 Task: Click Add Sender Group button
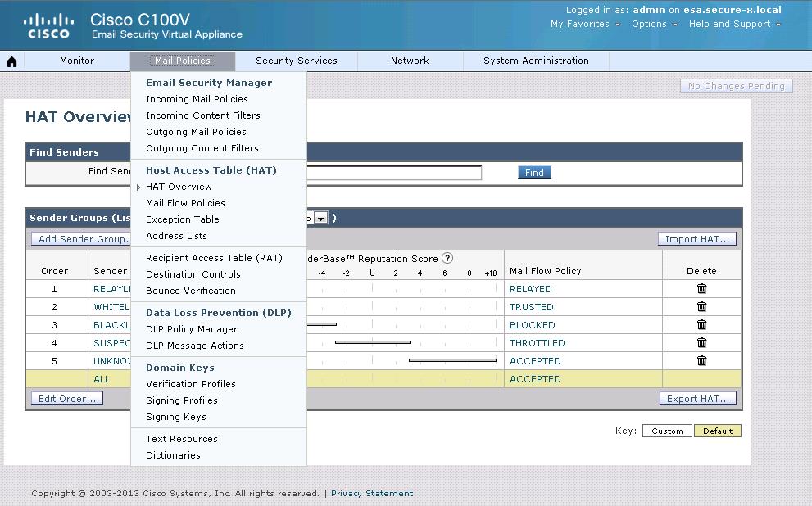click(x=81, y=239)
